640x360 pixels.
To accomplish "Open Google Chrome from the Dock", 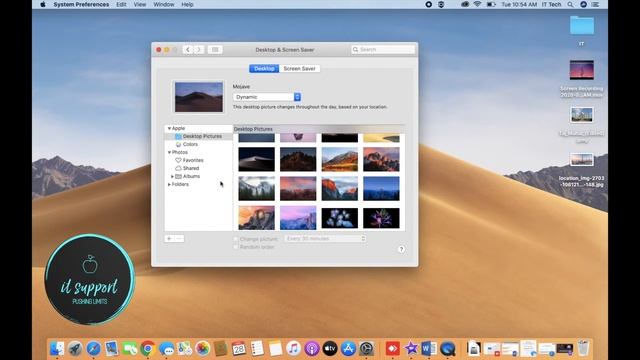I will [x=148, y=349].
